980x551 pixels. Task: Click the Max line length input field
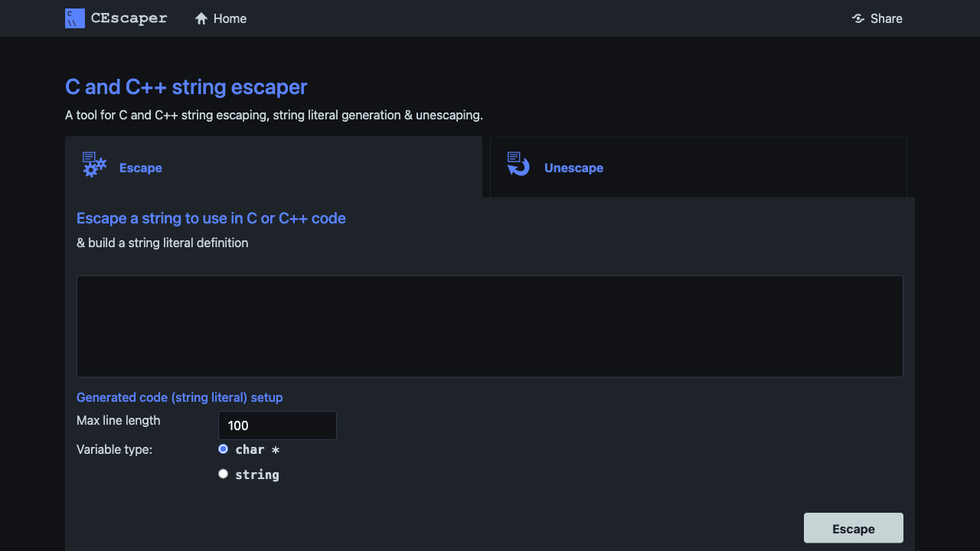(277, 425)
